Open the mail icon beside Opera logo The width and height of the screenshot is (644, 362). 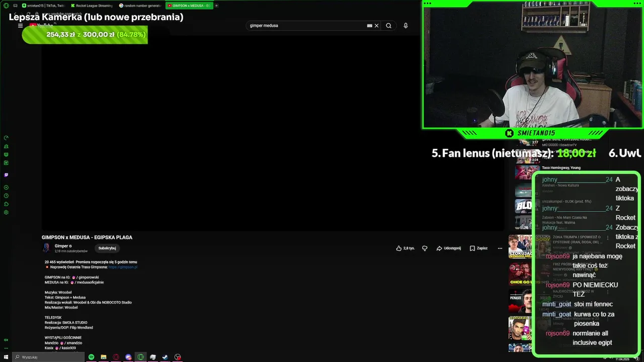coord(15,6)
